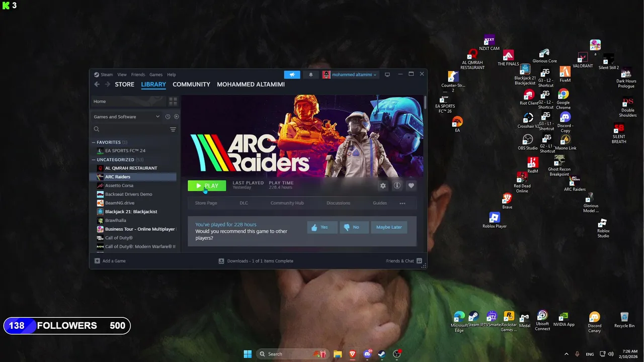Open Steam notifications bell icon

(310, 74)
